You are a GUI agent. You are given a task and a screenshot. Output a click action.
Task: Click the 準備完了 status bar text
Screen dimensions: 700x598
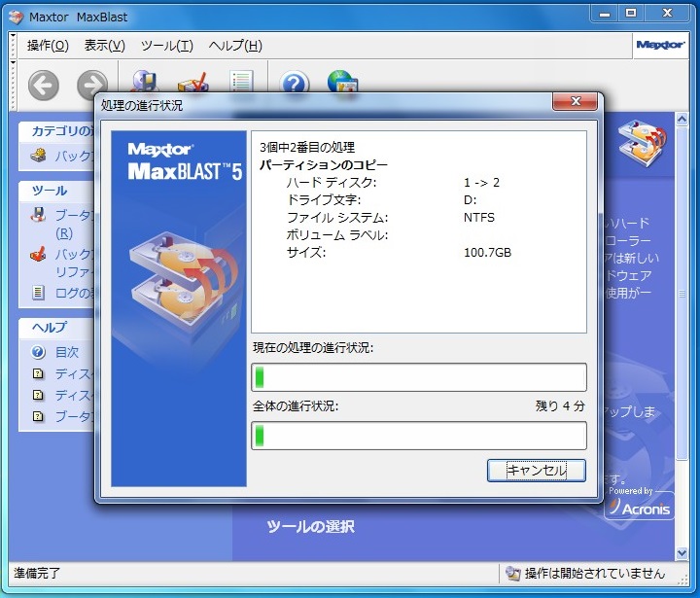point(37,573)
